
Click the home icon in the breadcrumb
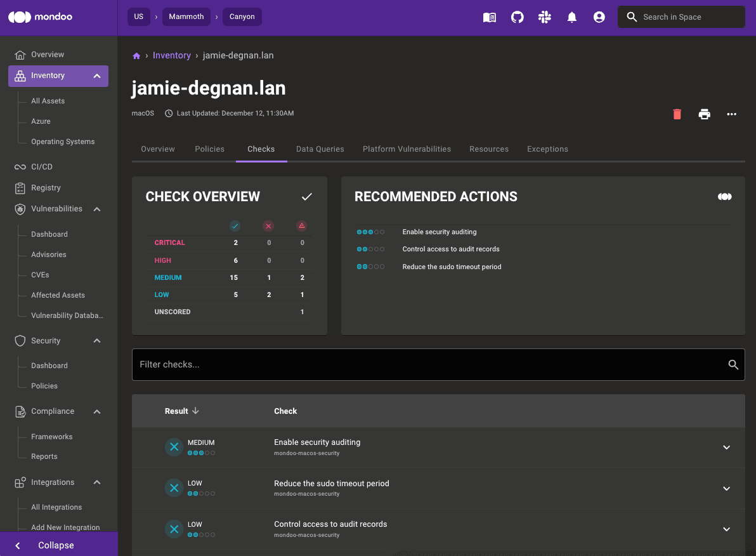[136, 55]
